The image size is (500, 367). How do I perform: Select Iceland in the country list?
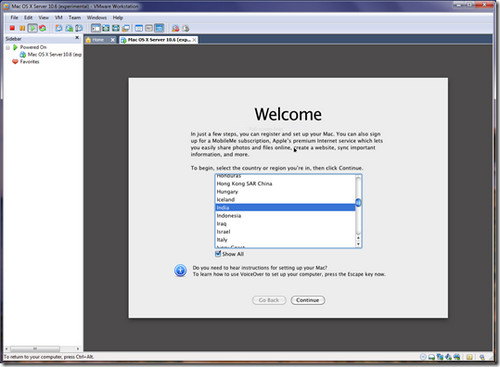[285, 200]
